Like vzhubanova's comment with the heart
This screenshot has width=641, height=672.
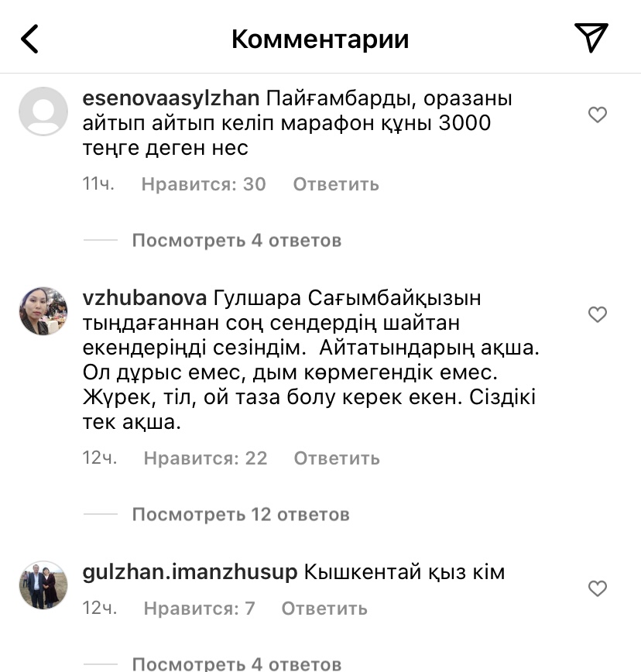[x=598, y=314]
